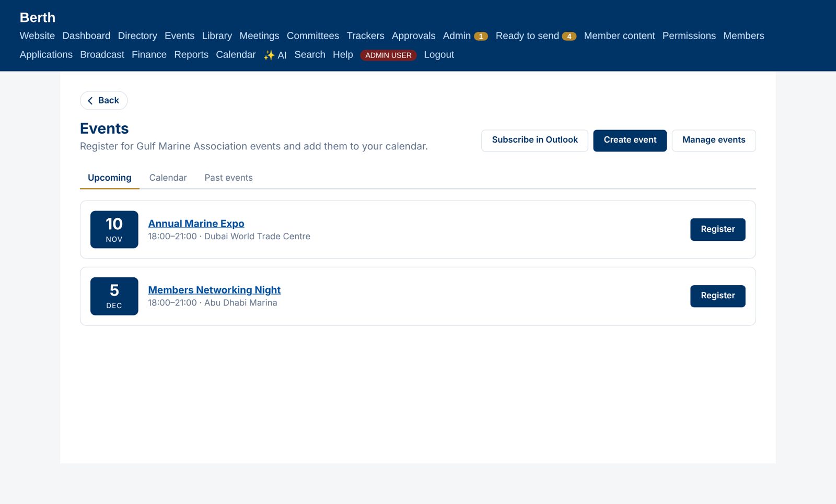Click the Events page heading
The width and height of the screenshot is (836, 504).
point(104,128)
